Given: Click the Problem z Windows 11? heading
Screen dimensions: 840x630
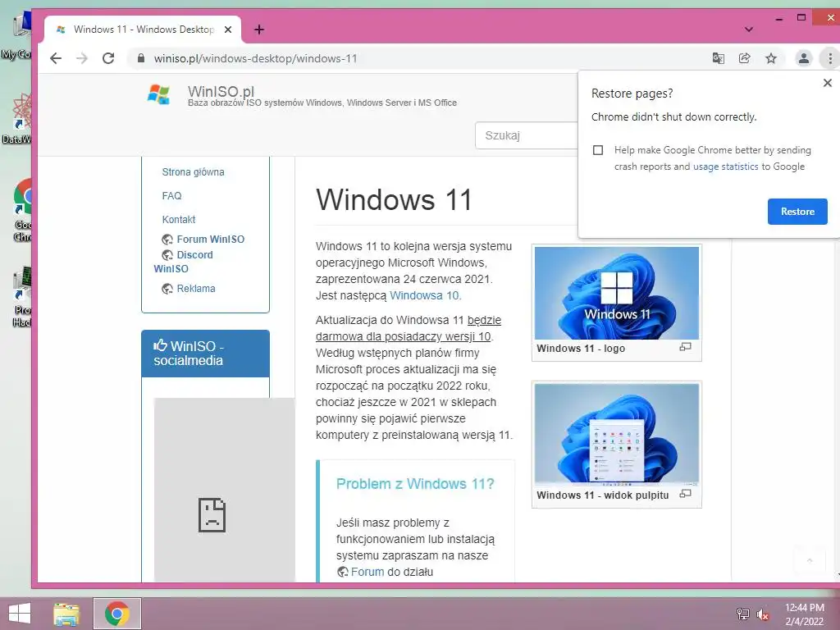Looking at the screenshot, I should pyautogui.click(x=414, y=484).
